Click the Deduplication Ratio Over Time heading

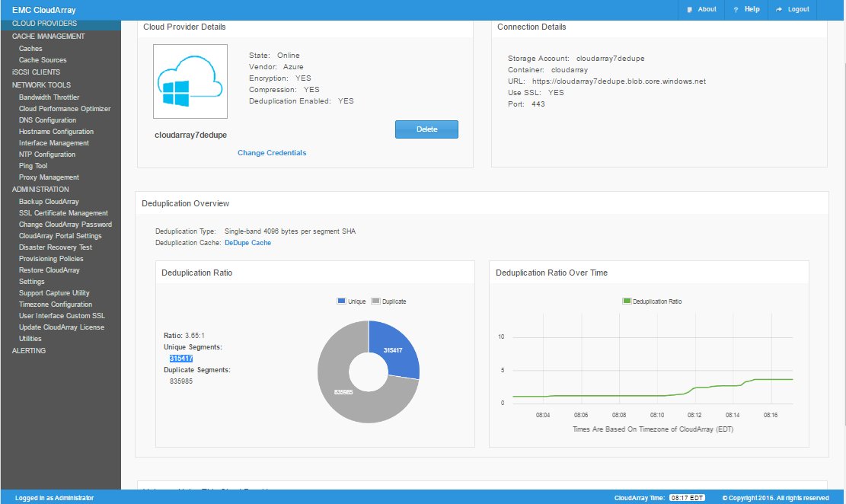pos(551,273)
